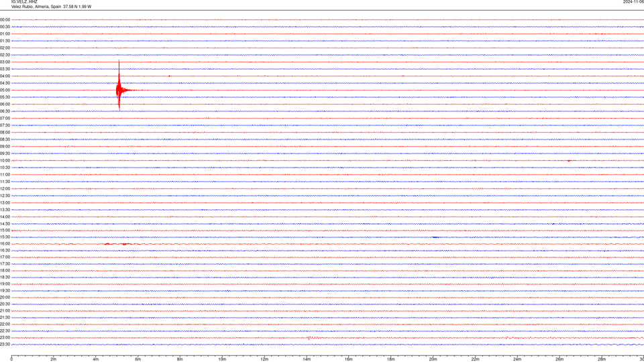This screenshot has width=644, height=362.
Task: Click the large earthquake spike on the 05:00 trace
Action: (x=119, y=86)
